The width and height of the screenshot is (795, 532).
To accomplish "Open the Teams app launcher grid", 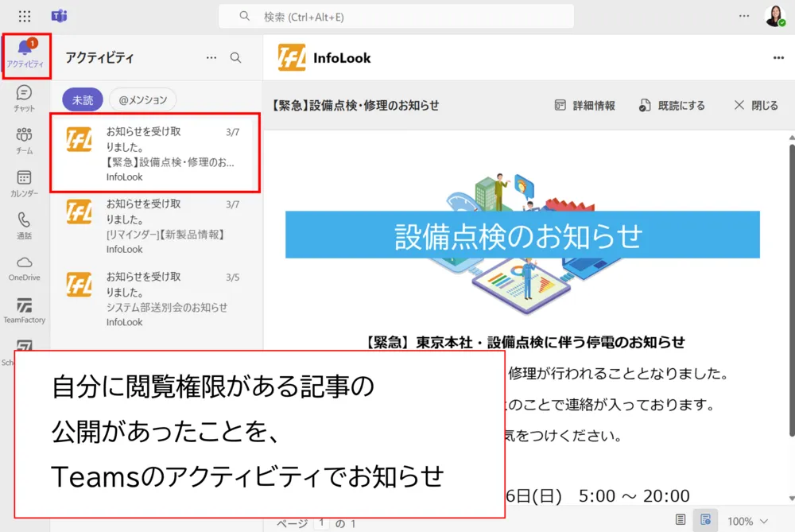I will pyautogui.click(x=25, y=16).
